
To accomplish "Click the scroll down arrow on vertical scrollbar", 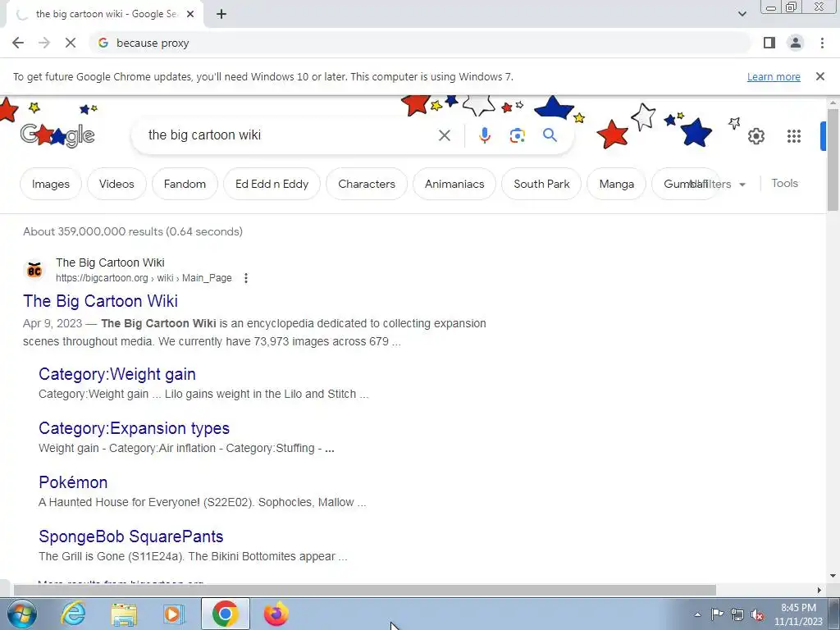I will 833,577.
